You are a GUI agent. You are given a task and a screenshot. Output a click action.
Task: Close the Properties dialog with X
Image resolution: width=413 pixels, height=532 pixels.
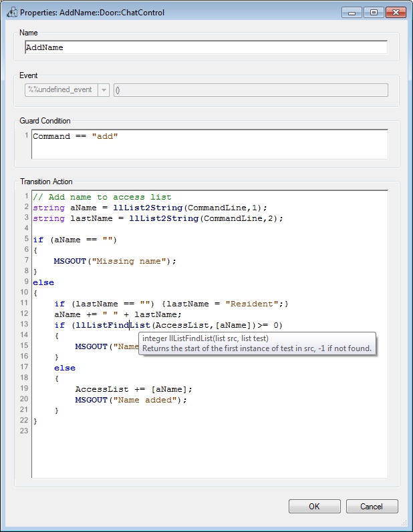tap(396, 13)
